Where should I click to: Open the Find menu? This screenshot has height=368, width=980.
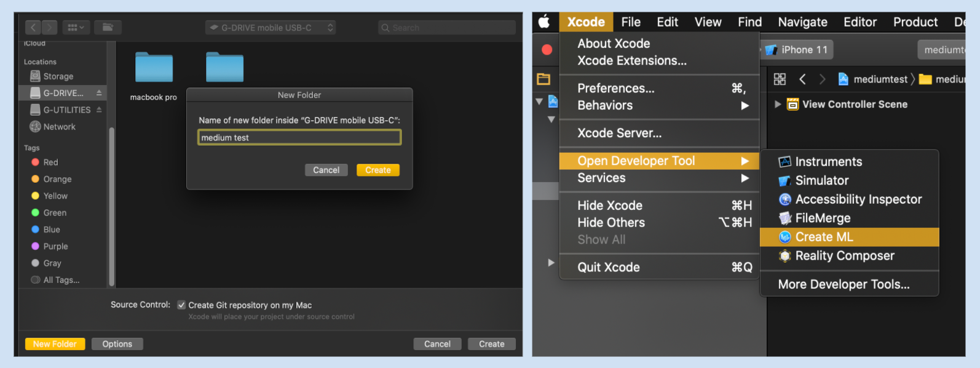[x=749, y=22]
